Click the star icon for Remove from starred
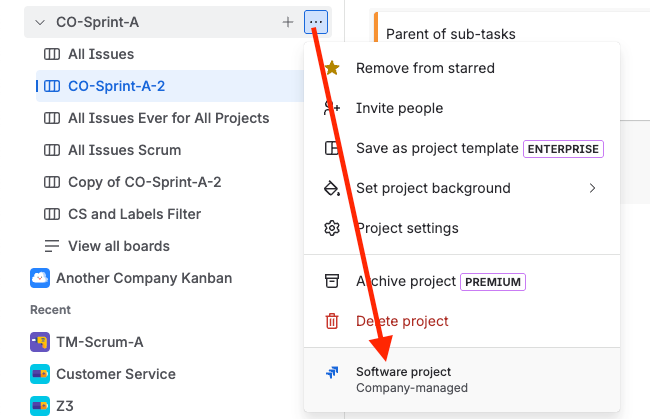The image size is (650, 419). pos(332,68)
